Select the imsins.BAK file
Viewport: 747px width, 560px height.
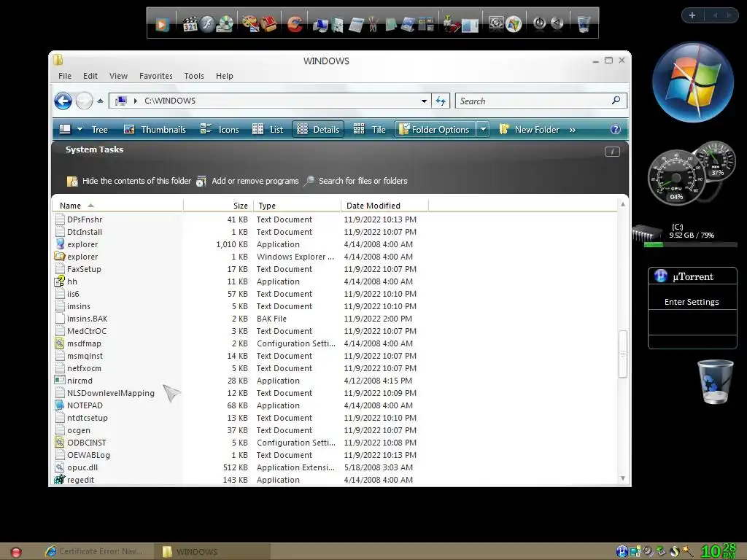pyautogui.click(x=88, y=319)
